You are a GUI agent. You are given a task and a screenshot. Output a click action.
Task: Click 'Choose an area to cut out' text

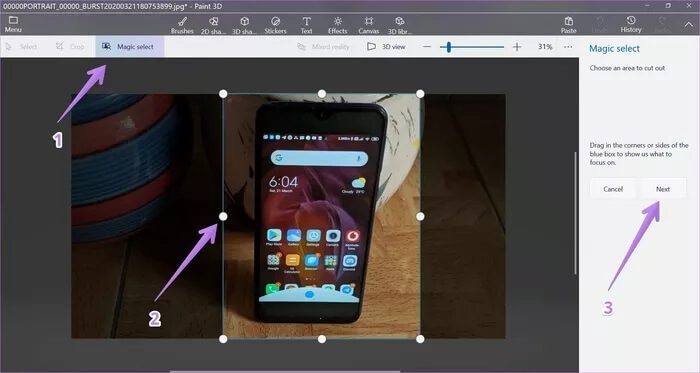[627, 68]
